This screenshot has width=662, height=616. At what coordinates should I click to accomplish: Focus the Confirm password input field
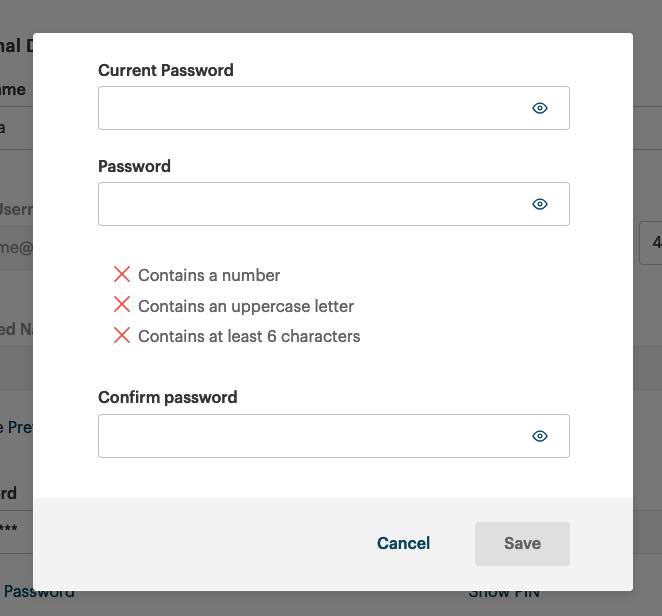pyautogui.click(x=310, y=436)
